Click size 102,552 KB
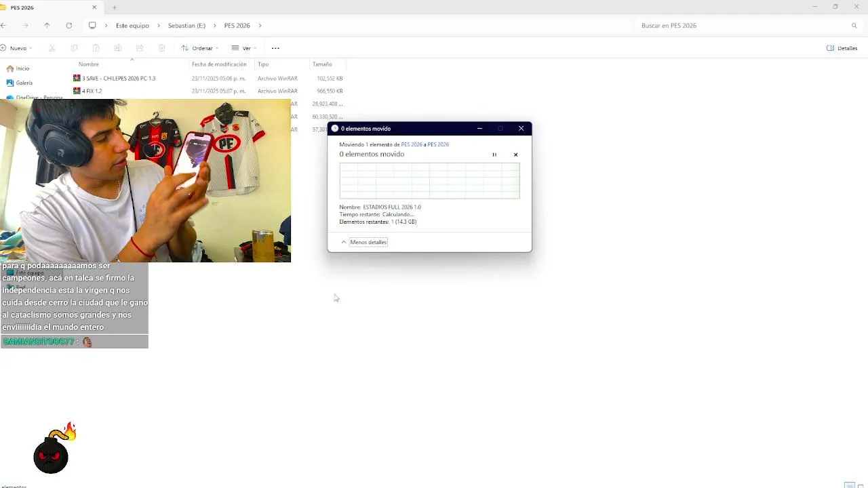Viewport: 868px width, 488px height. [330, 78]
